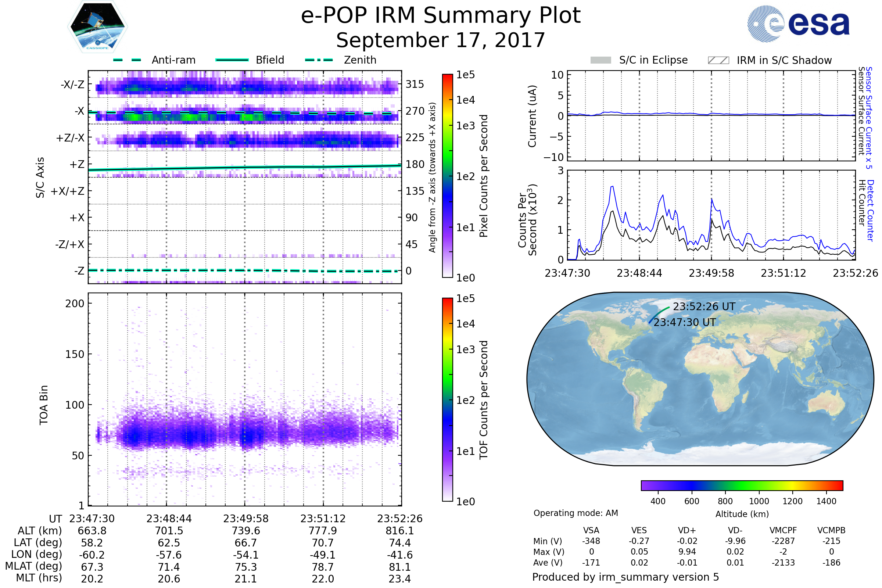This screenshot has height=588, width=882.
Task: Click the Operating mode: AM text
Action: tap(576, 513)
